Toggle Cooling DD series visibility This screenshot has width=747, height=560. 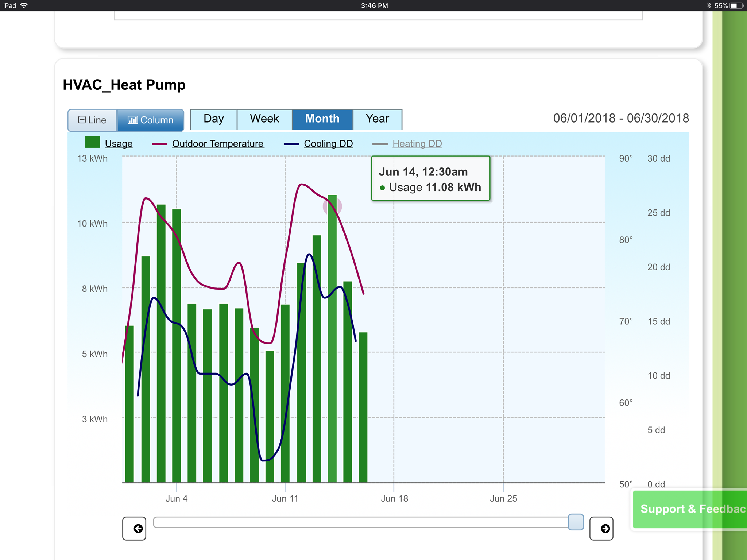[x=328, y=144]
